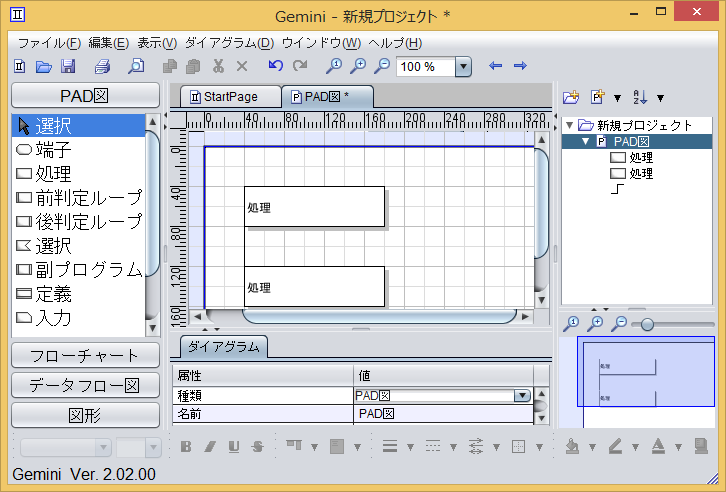The height and width of the screenshot is (492, 726).
Task: Zoom in using the main toolbar icon
Action: (357, 66)
